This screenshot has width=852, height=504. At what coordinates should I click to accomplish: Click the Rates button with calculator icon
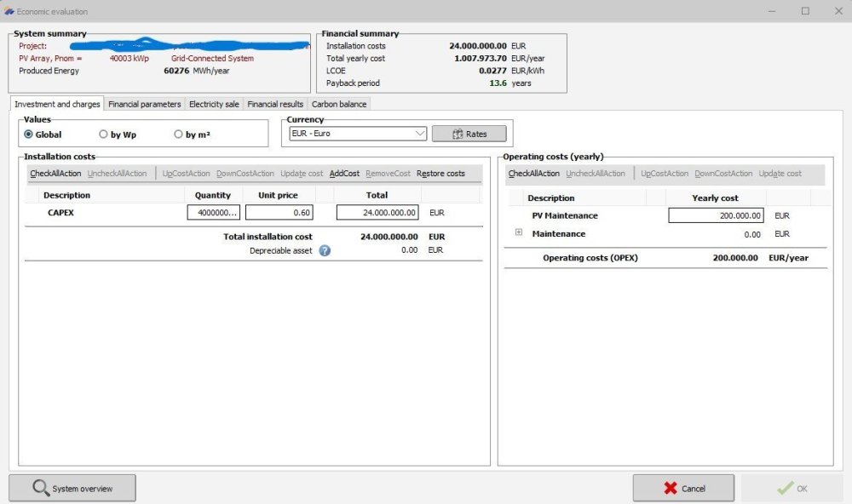(469, 134)
